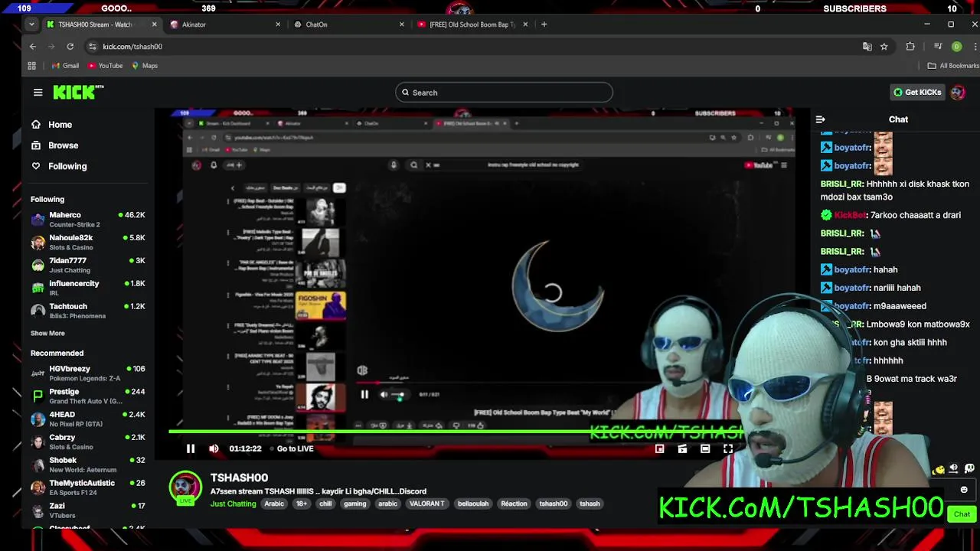Open recommended channel 4HEAD
Viewport: 980px width, 551px height.
(88, 419)
